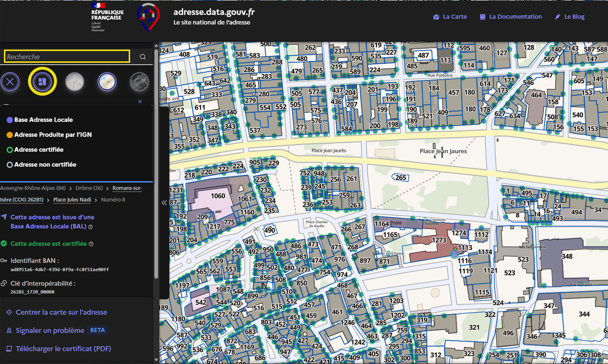Click the search magnifier icon
Screen dimensions: 608x364
[x=142, y=57]
